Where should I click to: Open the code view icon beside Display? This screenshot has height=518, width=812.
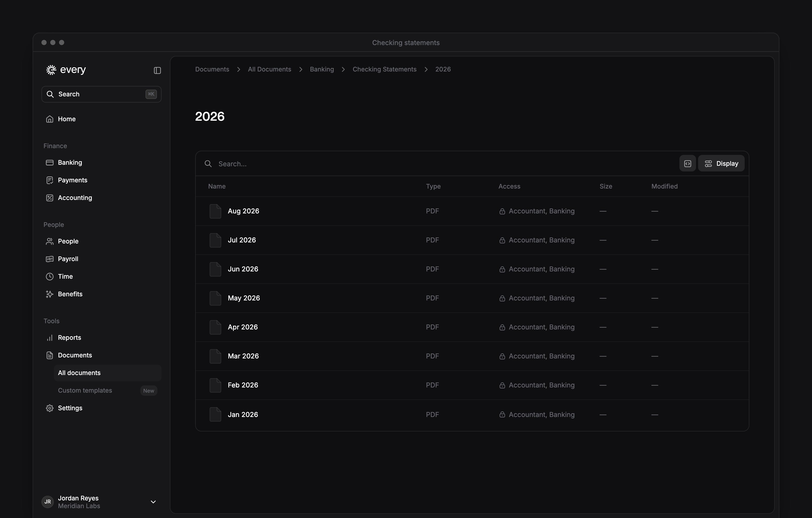[x=687, y=164]
